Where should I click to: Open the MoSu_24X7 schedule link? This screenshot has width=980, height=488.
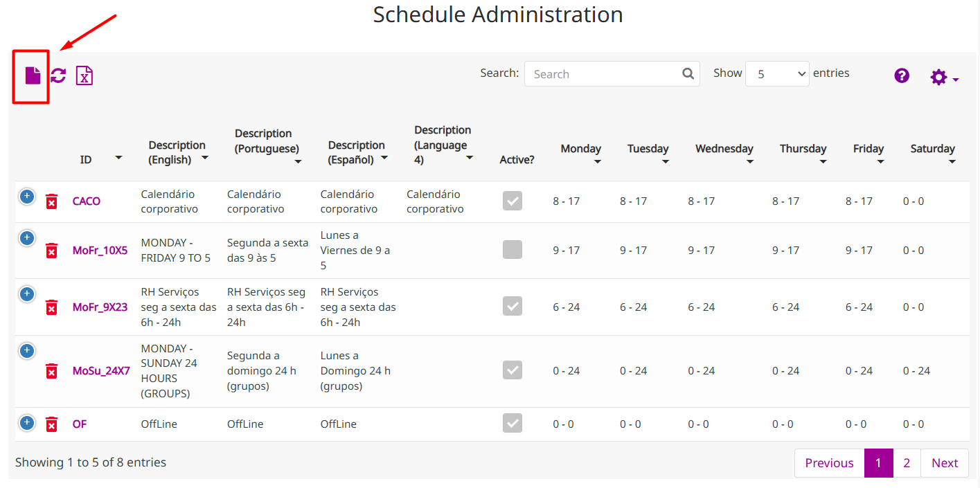[x=101, y=371]
